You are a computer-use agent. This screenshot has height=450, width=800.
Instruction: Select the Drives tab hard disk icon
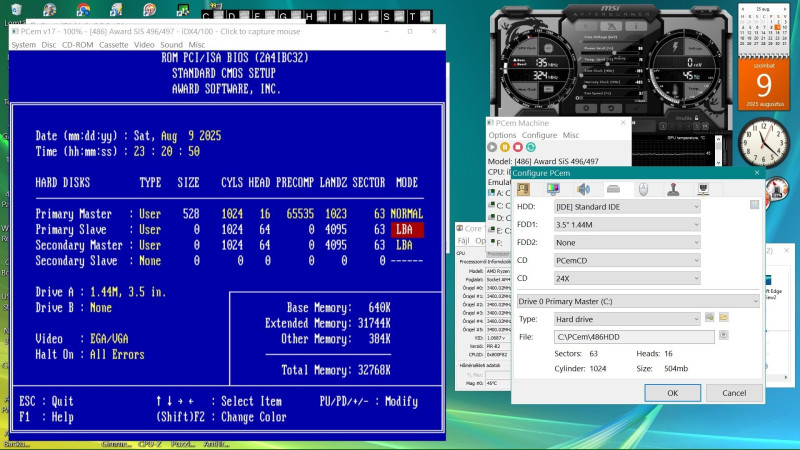click(613, 189)
